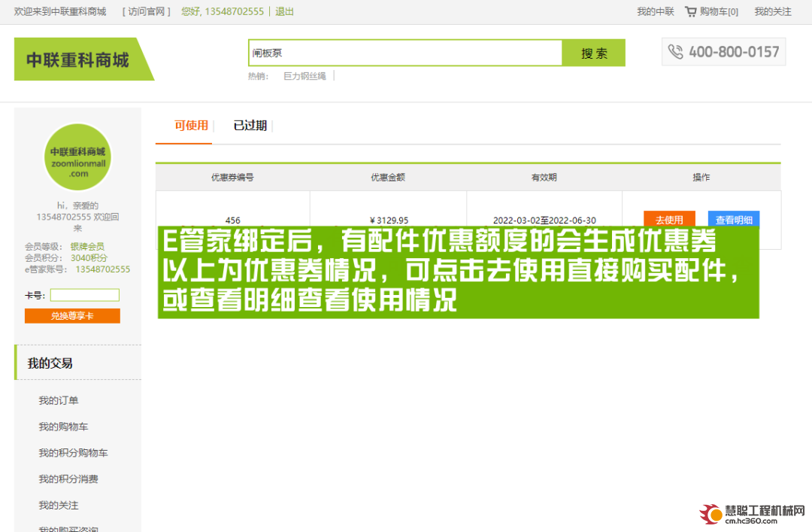
Task: Click the orange 去使用 button
Action: tap(669, 219)
